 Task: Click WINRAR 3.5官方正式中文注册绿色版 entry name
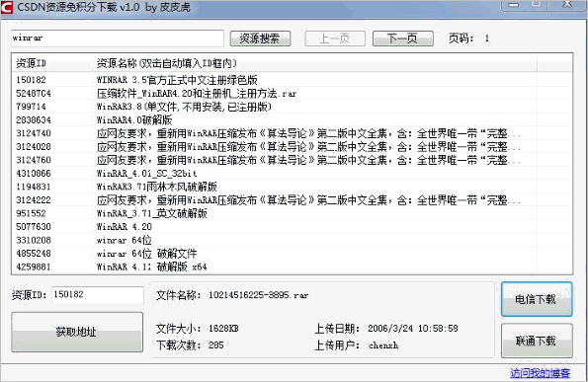coord(177,80)
